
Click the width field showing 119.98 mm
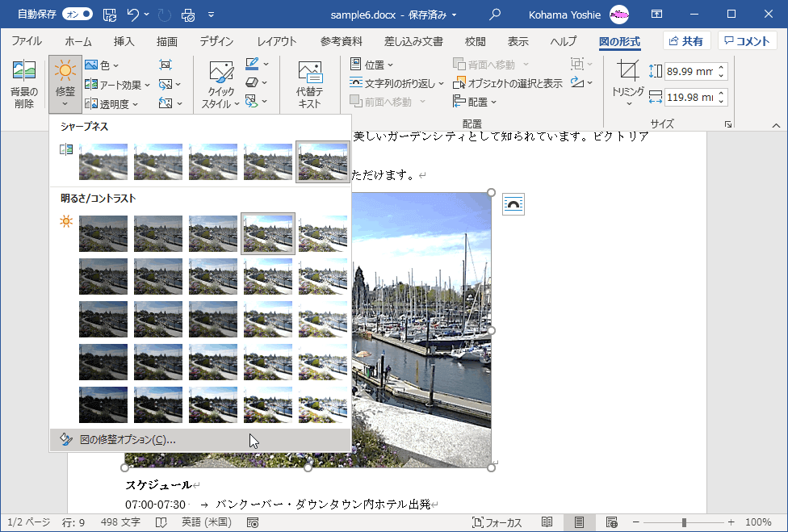[x=689, y=98]
